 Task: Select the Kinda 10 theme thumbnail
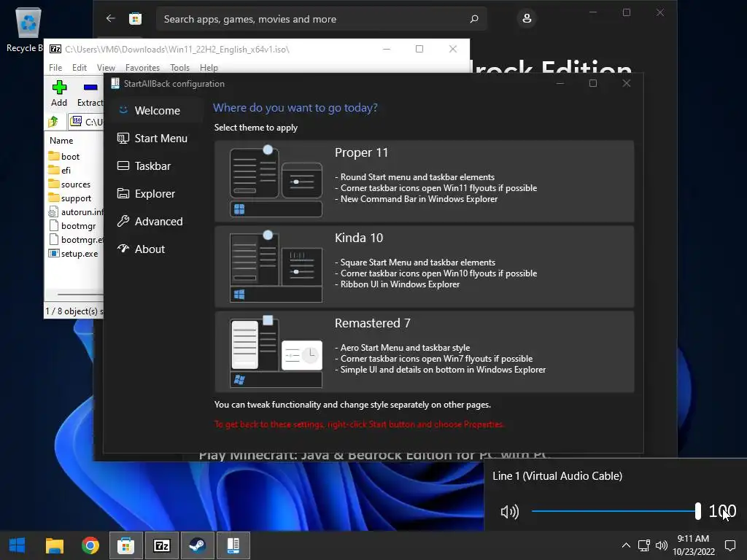[x=276, y=267]
